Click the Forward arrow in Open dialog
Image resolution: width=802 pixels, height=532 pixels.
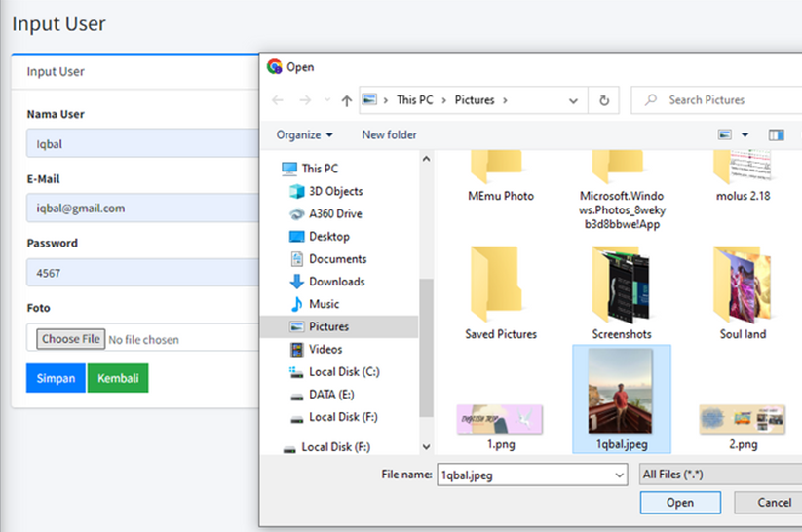point(305,100)
